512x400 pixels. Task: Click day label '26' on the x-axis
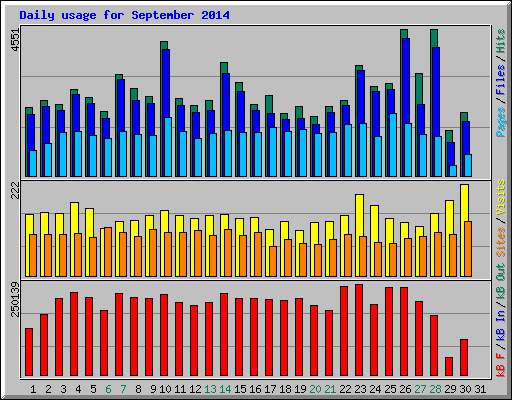pyautogui.click(x=405, y=389)
